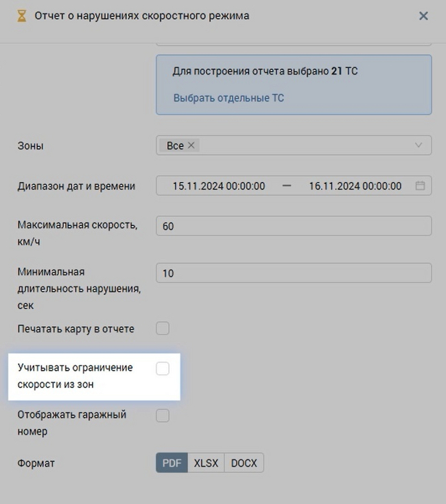
Task: Click the Диапазон дат и времени label
Action: [x=76, y=186]
